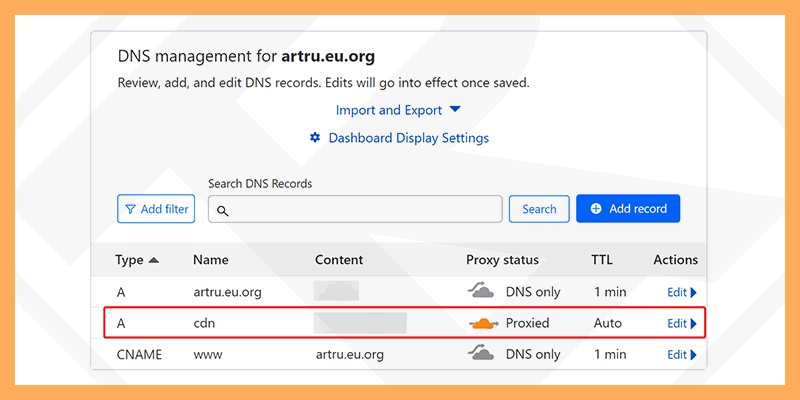Focus the Search DNS Records input
This screenshot has width=800, height=400.
(x=355, y=209)
